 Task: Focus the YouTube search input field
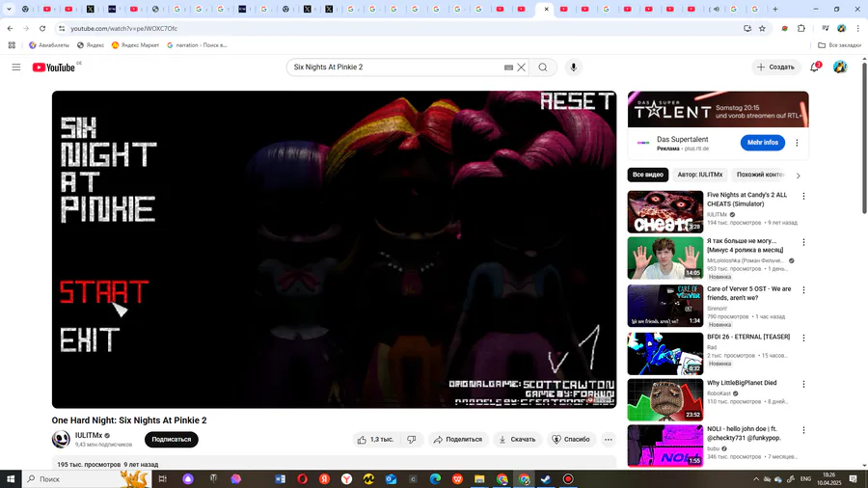pyautogui.click(x=395, y=68)
